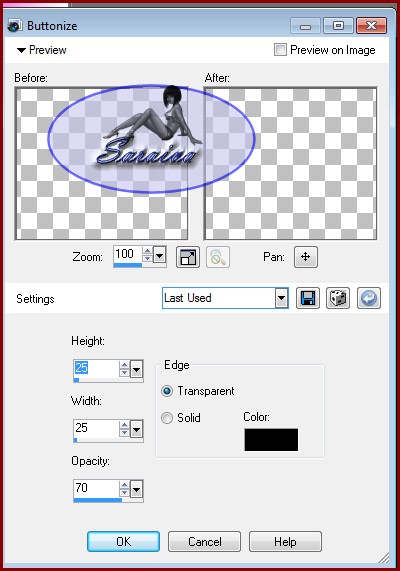Click the After preview pane
The image size is (400, 571).
tap(290, 164)
